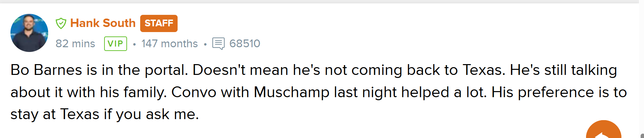The image size is (644, 138).
Task: Click the green verified shield icon
Action: click(x=61, y=23)
